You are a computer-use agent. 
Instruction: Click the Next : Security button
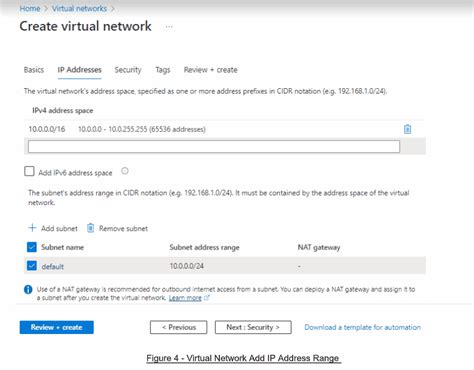tap(253, 327)
